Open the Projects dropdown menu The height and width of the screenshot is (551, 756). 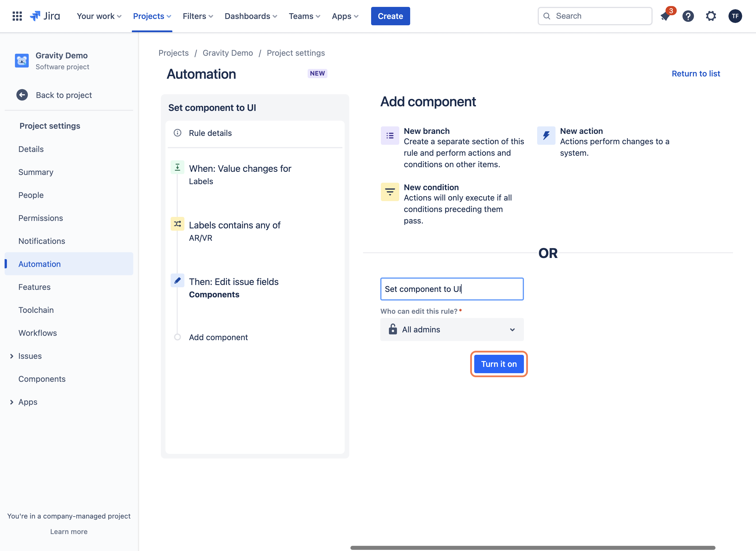click(152, 16)
